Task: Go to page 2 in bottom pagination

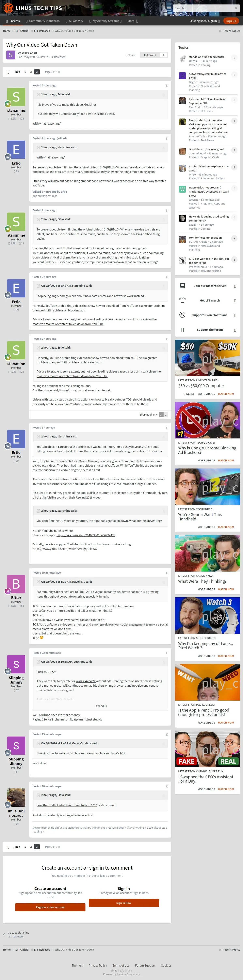Action: (31, 847)
